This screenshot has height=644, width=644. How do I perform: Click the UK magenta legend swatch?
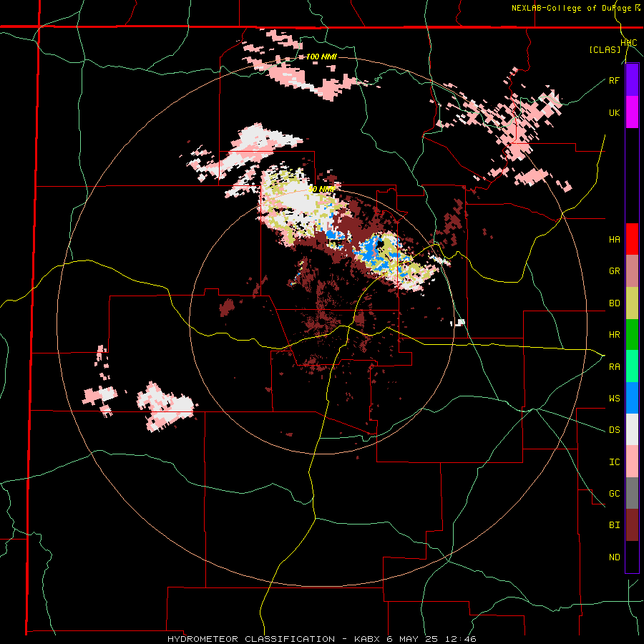tap(632, 112)
